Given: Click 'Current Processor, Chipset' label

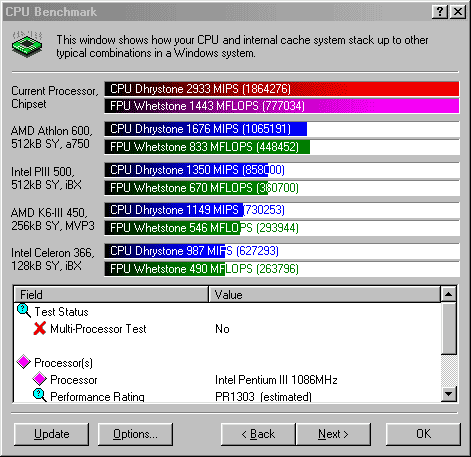Looking at the screenshot, I should [x=55, y=97].
